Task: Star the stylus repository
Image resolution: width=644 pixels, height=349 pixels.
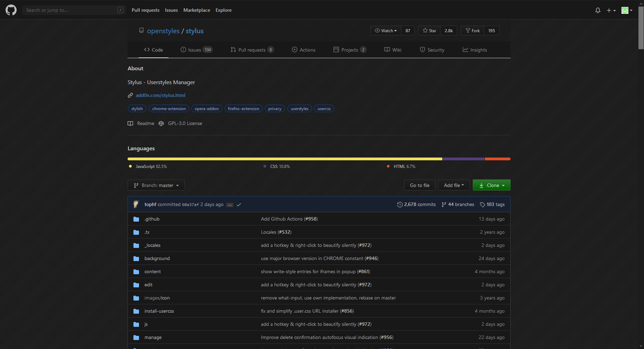Action: (429, 30)
